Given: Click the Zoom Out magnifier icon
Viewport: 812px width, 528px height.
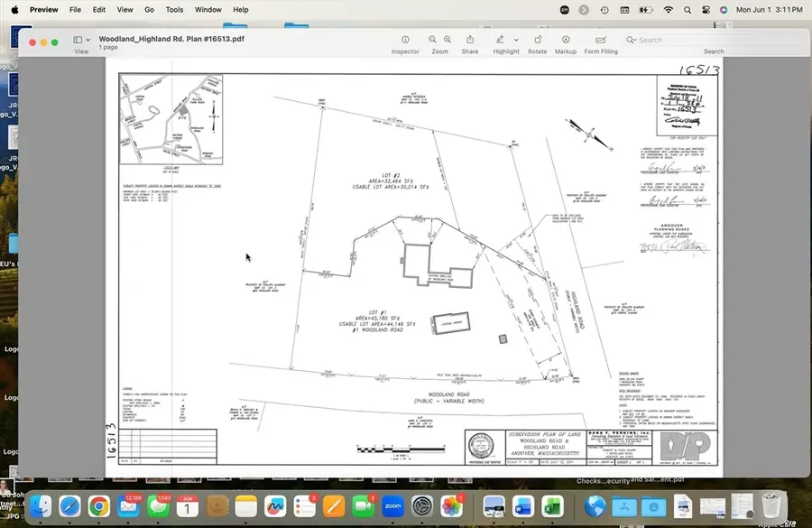Looking at the screenshot, I should (432, 40).
